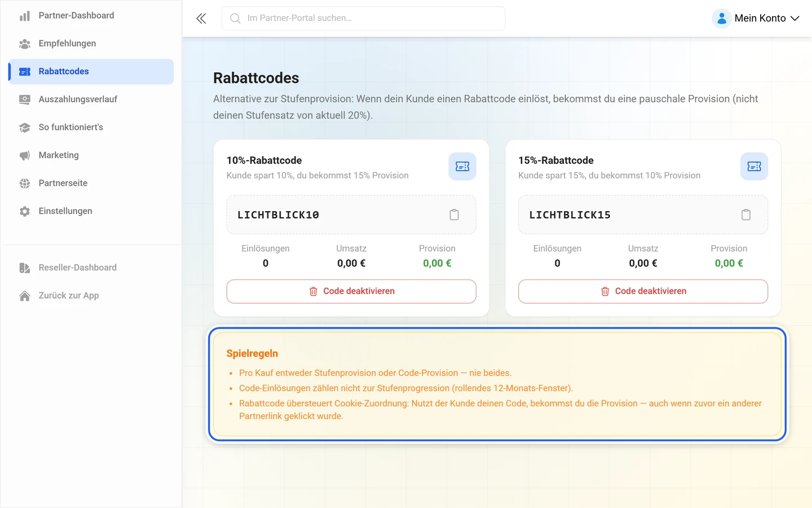Click the Einlösungen label in 10% card

[x=266, y=248]
